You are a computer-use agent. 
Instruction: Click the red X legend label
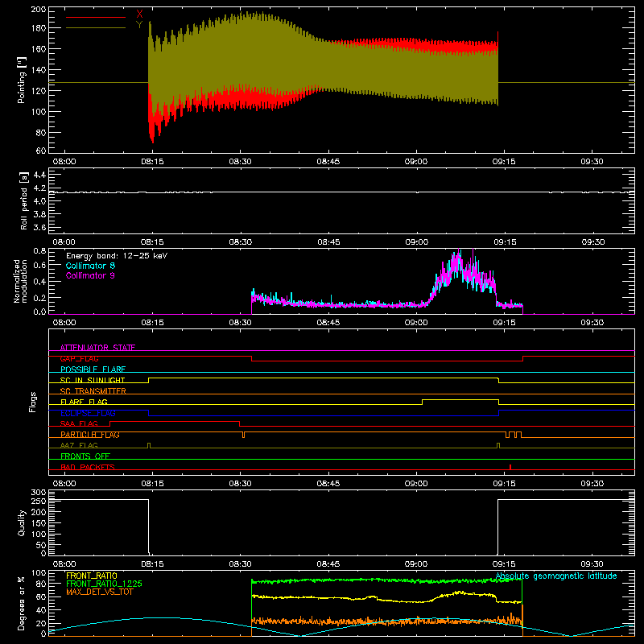point(139,14)
